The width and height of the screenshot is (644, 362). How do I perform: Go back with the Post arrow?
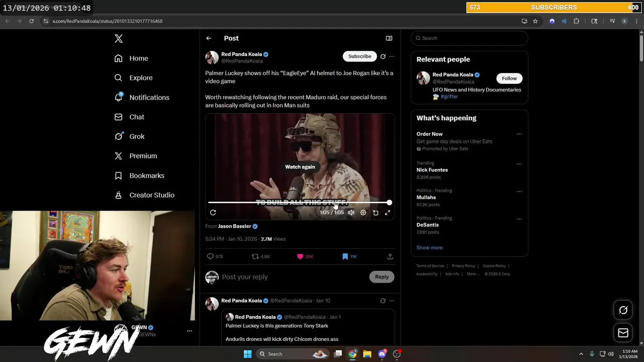[209, 38]
